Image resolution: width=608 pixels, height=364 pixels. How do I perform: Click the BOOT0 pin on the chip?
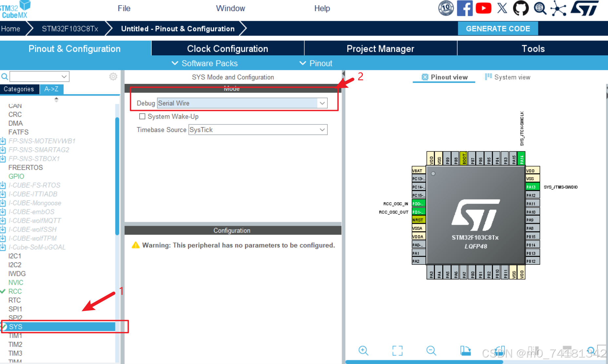pos(464,159)
